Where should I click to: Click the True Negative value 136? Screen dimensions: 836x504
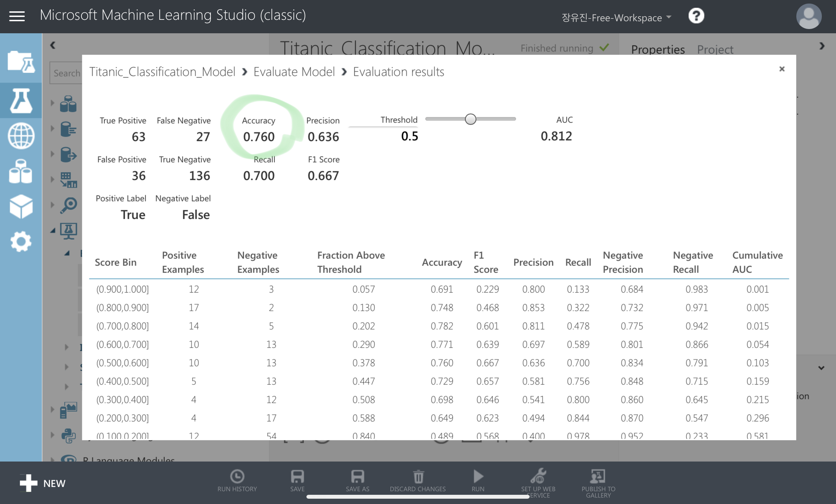point(199,176)
